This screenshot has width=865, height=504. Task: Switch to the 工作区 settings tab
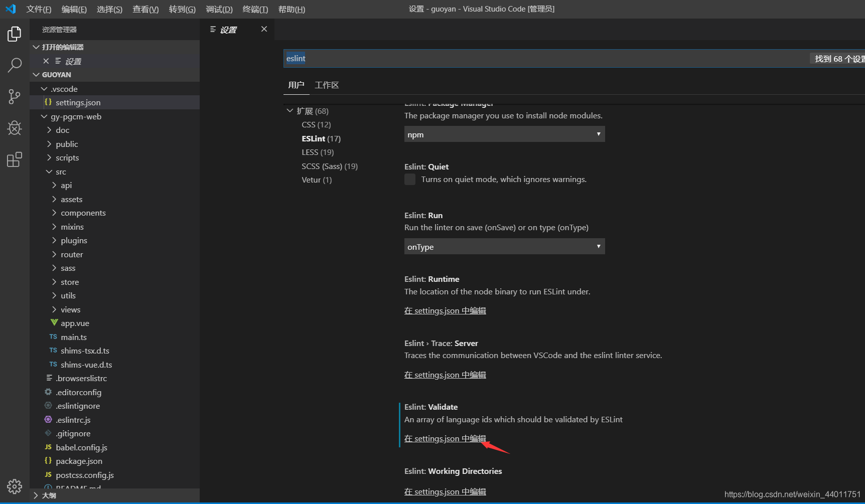click(327, 85)
